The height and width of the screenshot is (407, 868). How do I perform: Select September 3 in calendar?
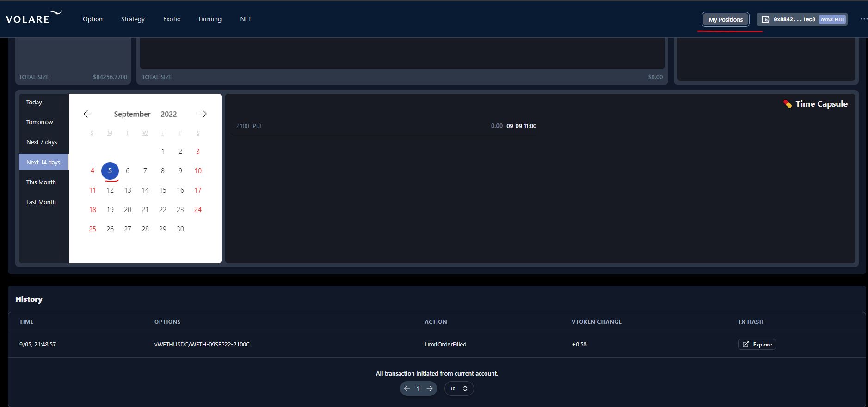point(198,152)
